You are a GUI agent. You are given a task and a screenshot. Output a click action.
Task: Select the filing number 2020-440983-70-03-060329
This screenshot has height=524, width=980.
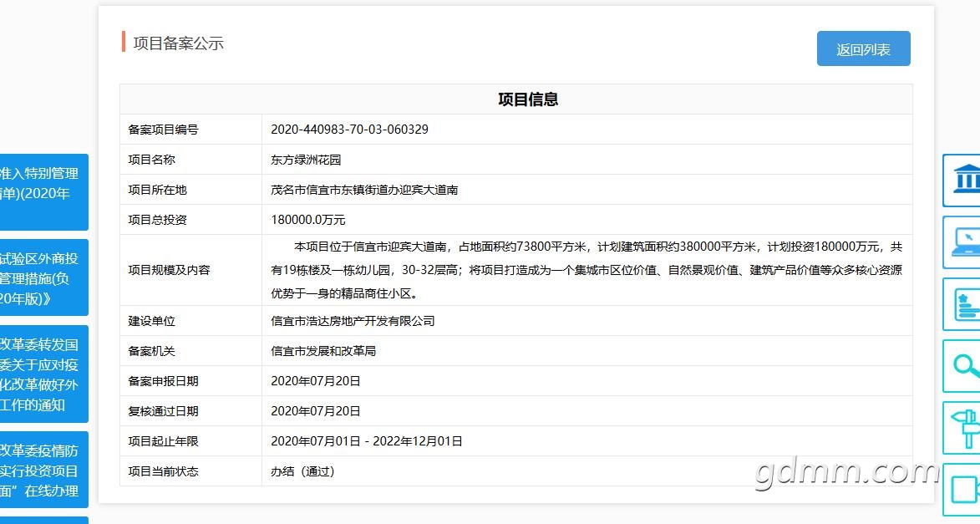click(349, 130)
